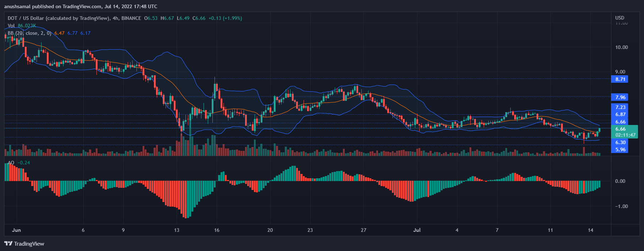The width and height of the screenshot is (644, 251).
Task: Click the 7.96 blue price level label
Action: click(x=620, y=97)
